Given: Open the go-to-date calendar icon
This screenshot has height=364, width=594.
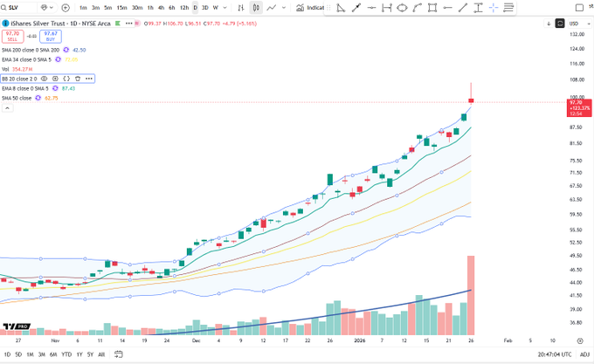Looking at the screenshot, I should point(119,354).
